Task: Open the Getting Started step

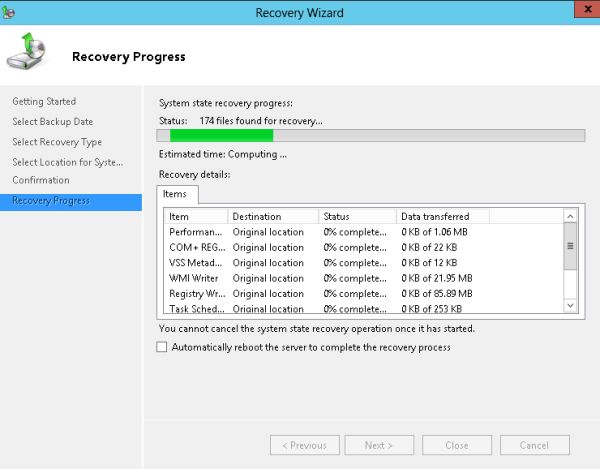Action: point(44,101)
